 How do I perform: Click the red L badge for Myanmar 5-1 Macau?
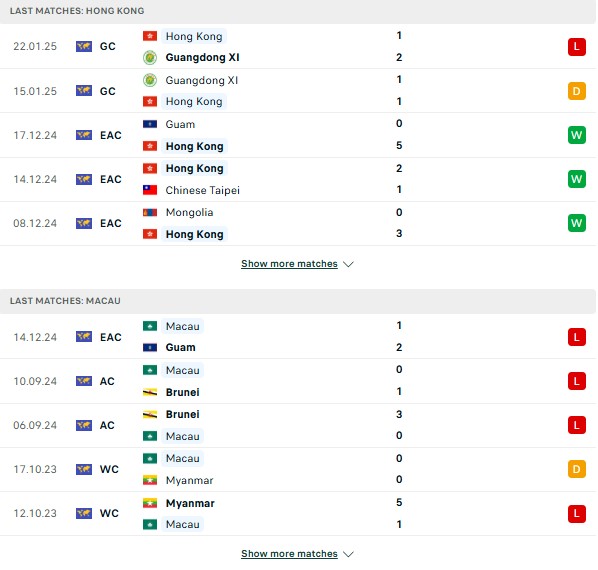[576, 513]
